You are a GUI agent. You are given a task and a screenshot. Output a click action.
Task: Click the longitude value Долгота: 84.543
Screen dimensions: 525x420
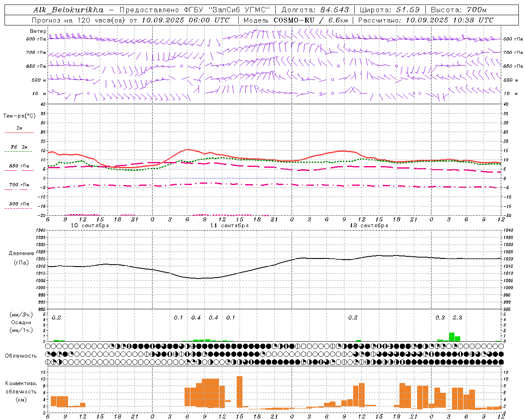[x=315, y=10]
